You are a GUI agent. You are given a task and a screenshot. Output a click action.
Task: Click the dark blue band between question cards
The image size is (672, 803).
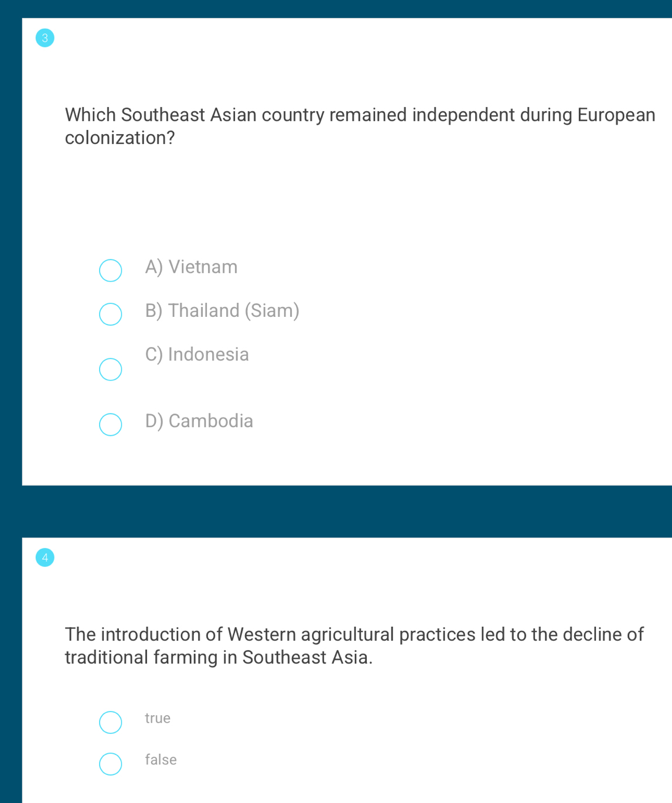[x=346, y=511]
